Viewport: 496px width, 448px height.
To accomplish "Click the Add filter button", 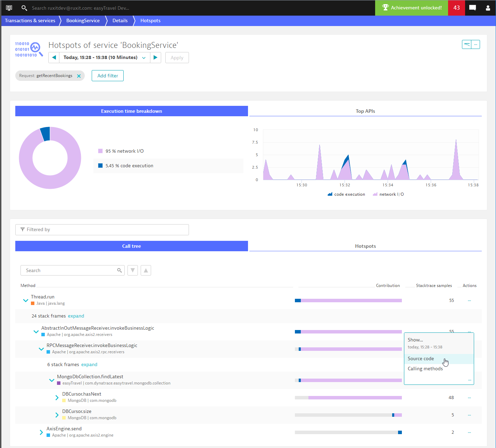I will point(108,76).
